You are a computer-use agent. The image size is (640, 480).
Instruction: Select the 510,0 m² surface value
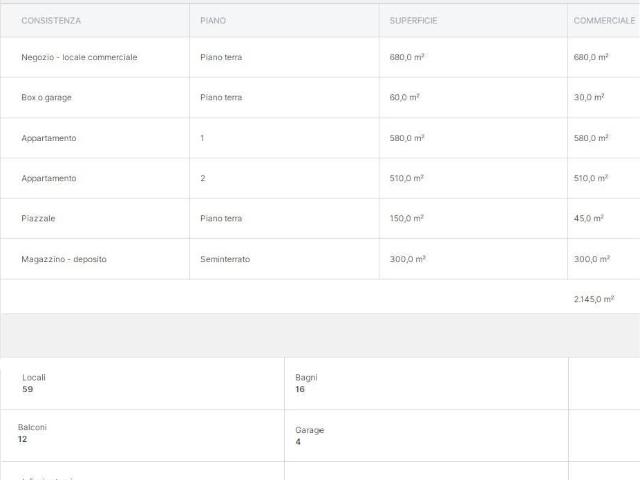click(x=407, y=178)
